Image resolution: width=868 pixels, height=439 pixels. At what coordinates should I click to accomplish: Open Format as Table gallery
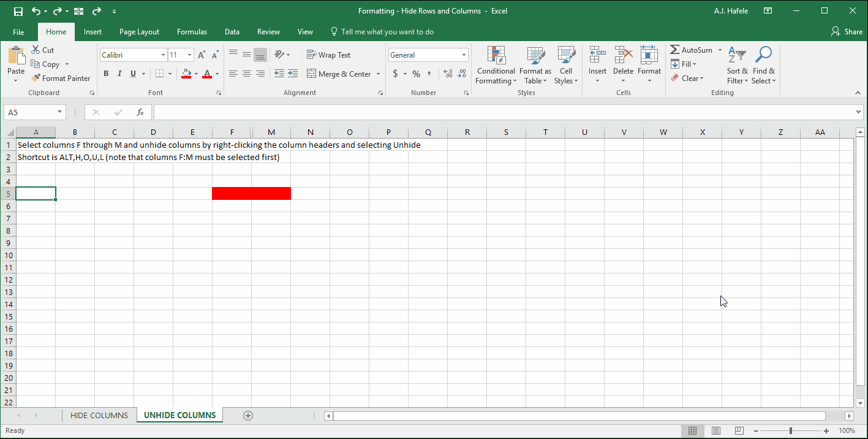535,66
